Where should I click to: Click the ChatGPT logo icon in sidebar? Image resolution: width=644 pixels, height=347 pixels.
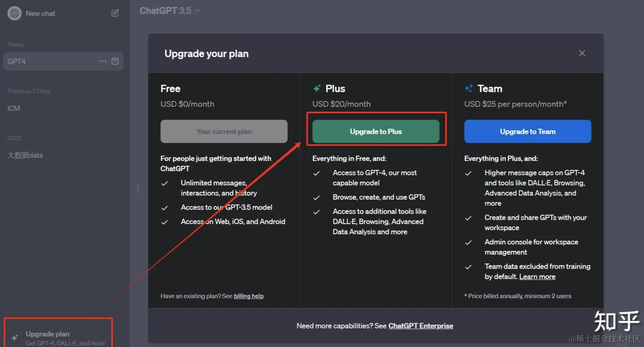click(14, 13)
